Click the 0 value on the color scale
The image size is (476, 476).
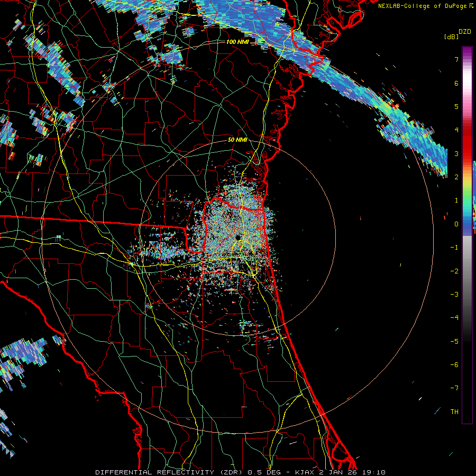pyautogui.click(x=456, y=224)
